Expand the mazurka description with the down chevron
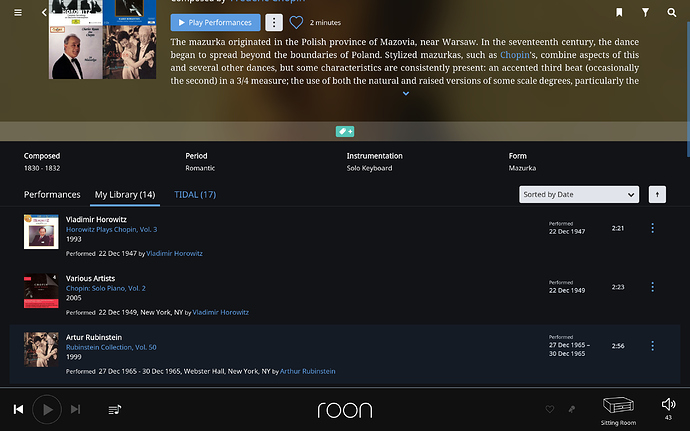 pos(406,93)
